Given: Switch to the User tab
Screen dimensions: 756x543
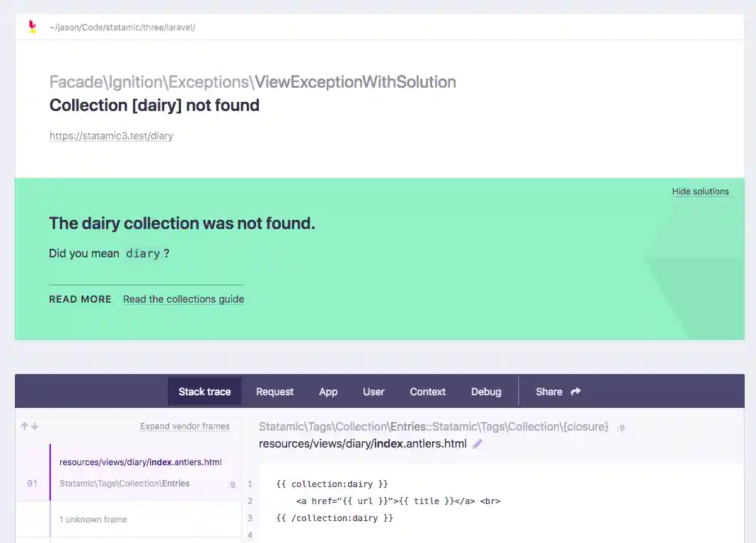Looking at the screenshot, I should pos(373,391).
